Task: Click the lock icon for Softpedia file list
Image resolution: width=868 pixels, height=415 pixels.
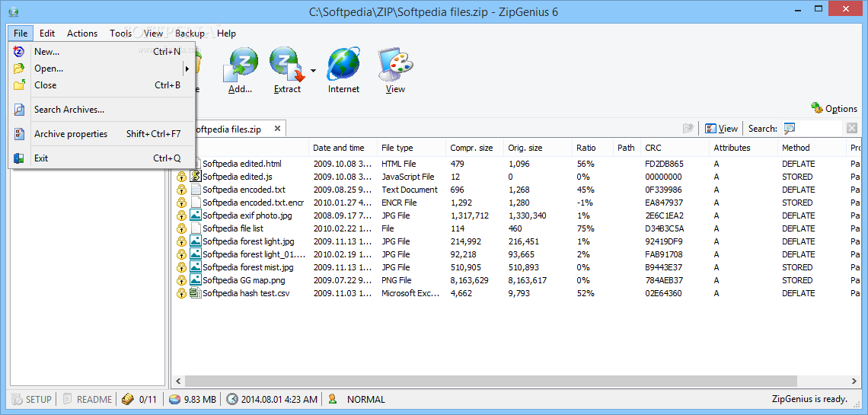Action: [x=181, y=228]
